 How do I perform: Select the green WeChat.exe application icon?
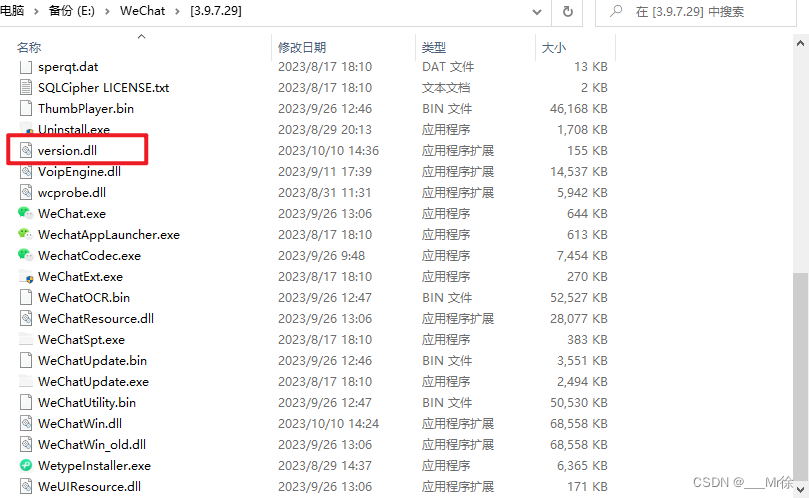click(25, 213)
